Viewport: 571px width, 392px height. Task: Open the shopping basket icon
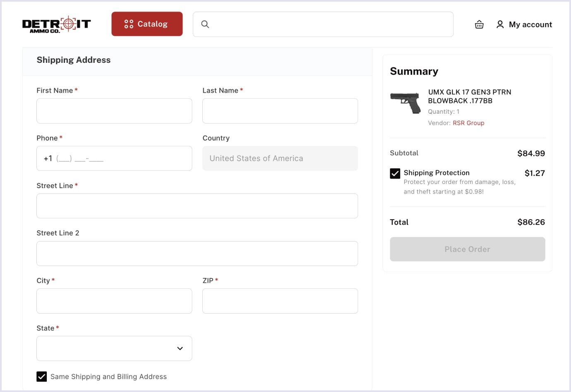pos(479,24)
